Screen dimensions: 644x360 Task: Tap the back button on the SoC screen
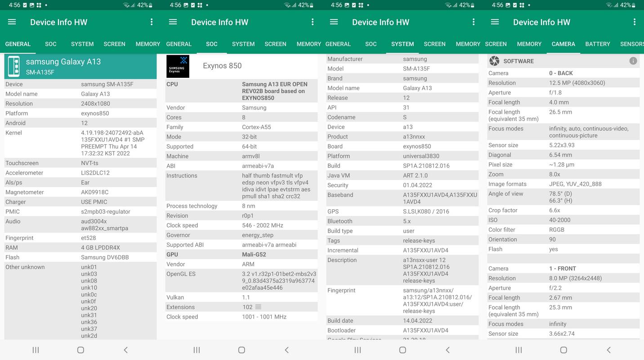(286, 350)
